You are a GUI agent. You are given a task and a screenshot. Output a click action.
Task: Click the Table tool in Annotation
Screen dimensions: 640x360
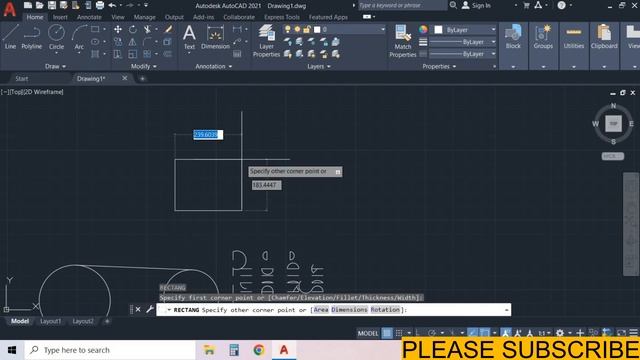pos(237,54)
